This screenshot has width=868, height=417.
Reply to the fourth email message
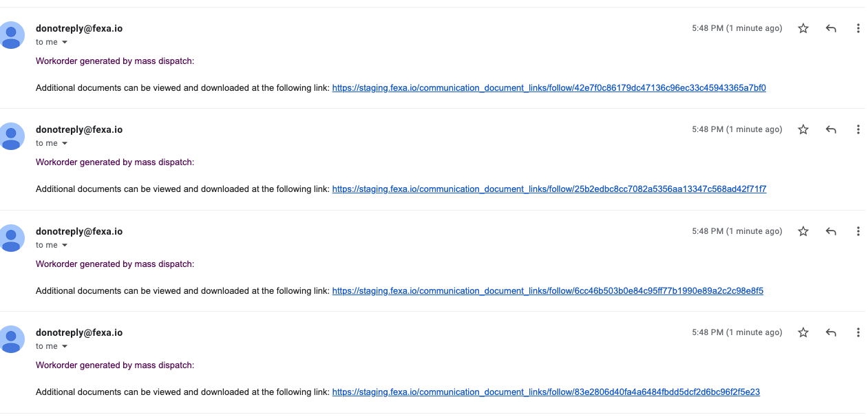pos(831,332)
